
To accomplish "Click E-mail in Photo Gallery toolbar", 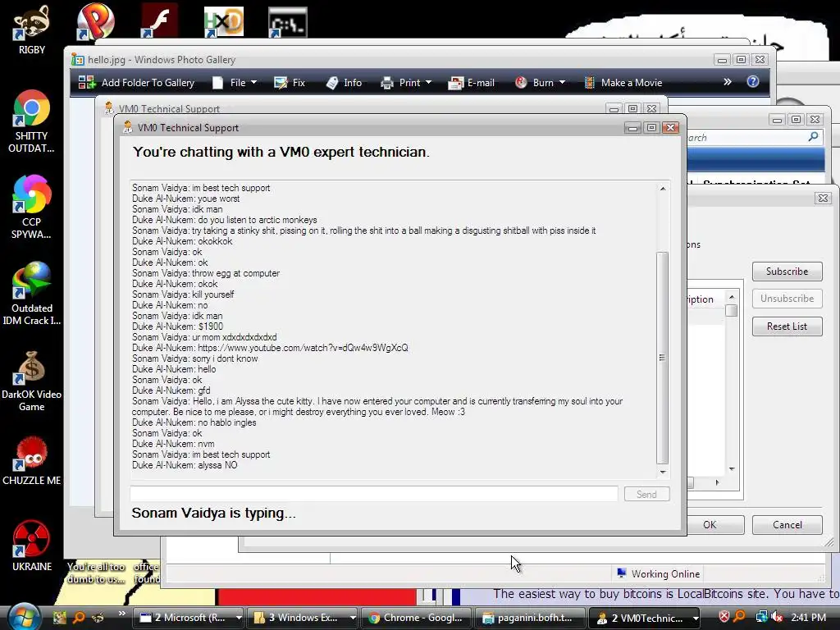I will [x=472, y=83].
